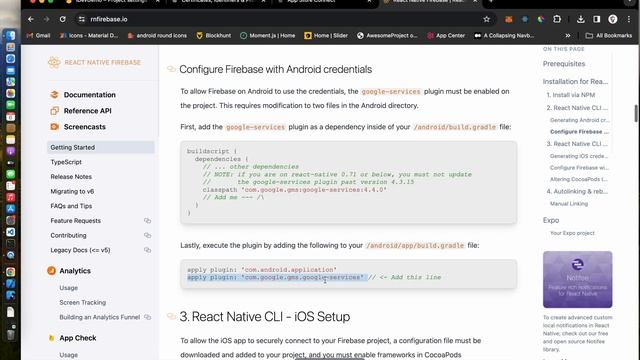Open Release Notes sidebar item
The height and width of the screenshot is (360, 640).
pyautogui.click(x=71, y=177)
